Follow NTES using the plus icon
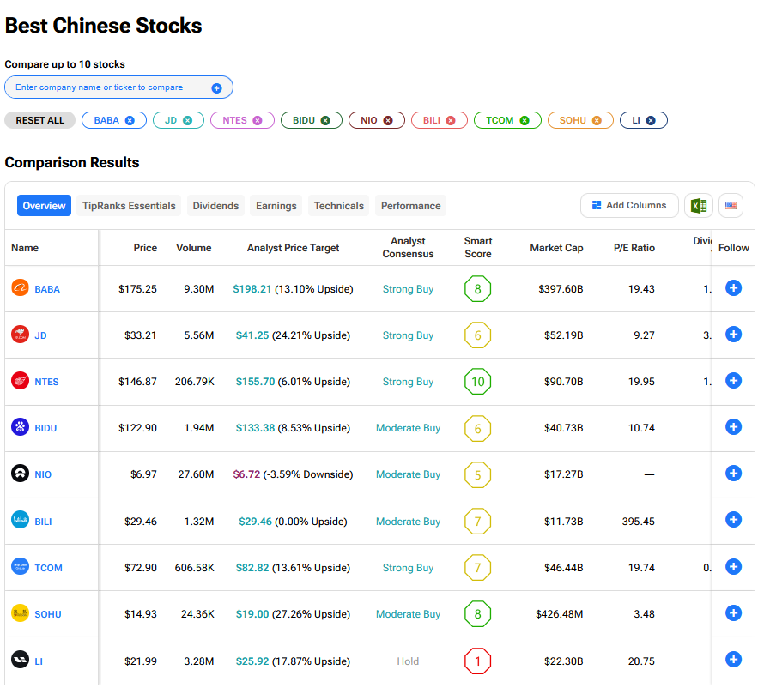This screenshot has width=776, height=700. point(733,381)
